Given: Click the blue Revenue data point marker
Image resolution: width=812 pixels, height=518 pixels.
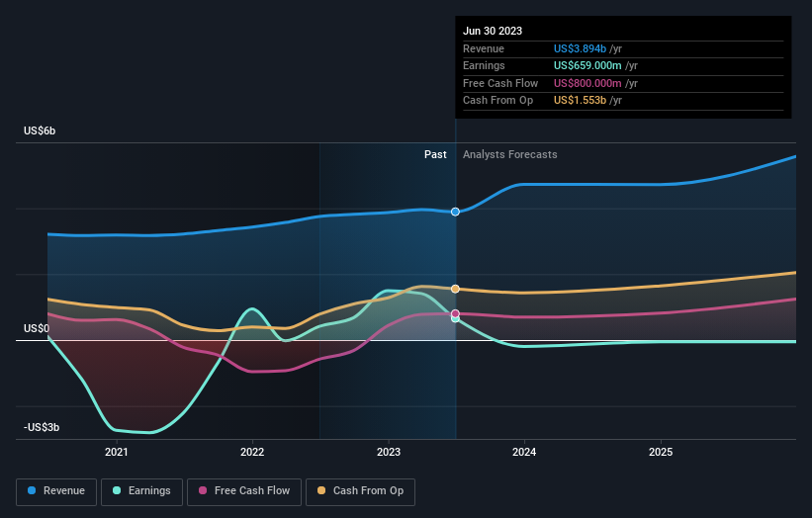Looking at the screenshot, I should pyautogui.click(x=455, y=212).
